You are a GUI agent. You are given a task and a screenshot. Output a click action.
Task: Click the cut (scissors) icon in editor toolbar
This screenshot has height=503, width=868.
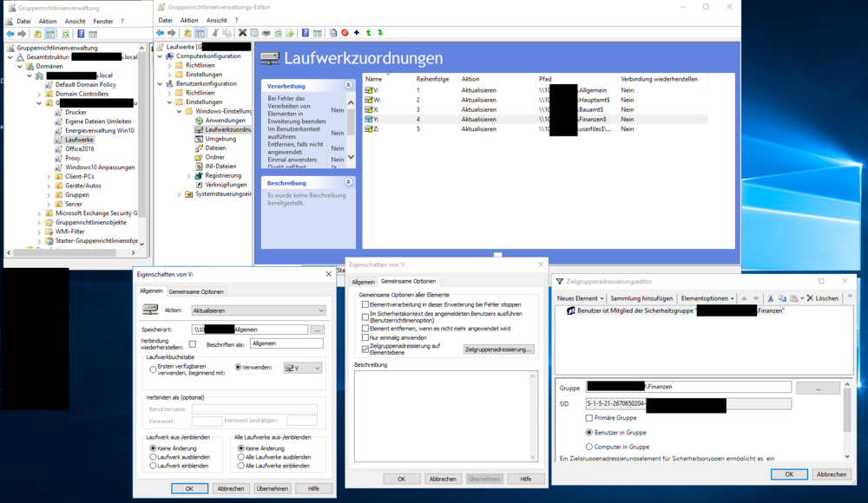tap(216, 33)
